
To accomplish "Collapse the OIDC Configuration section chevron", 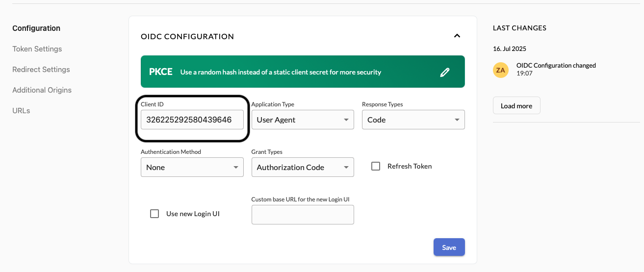I will pos(457,36).
